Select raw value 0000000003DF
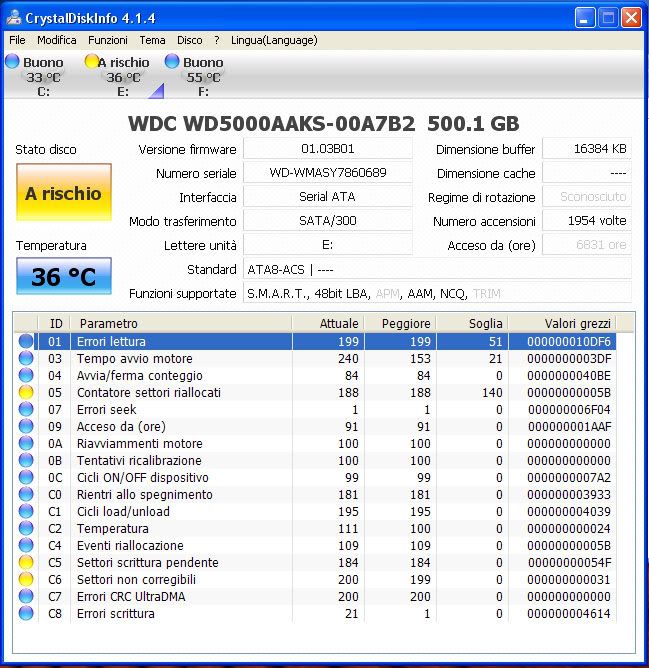This screenshot has width=649, height=668. [x=569, y=358]
